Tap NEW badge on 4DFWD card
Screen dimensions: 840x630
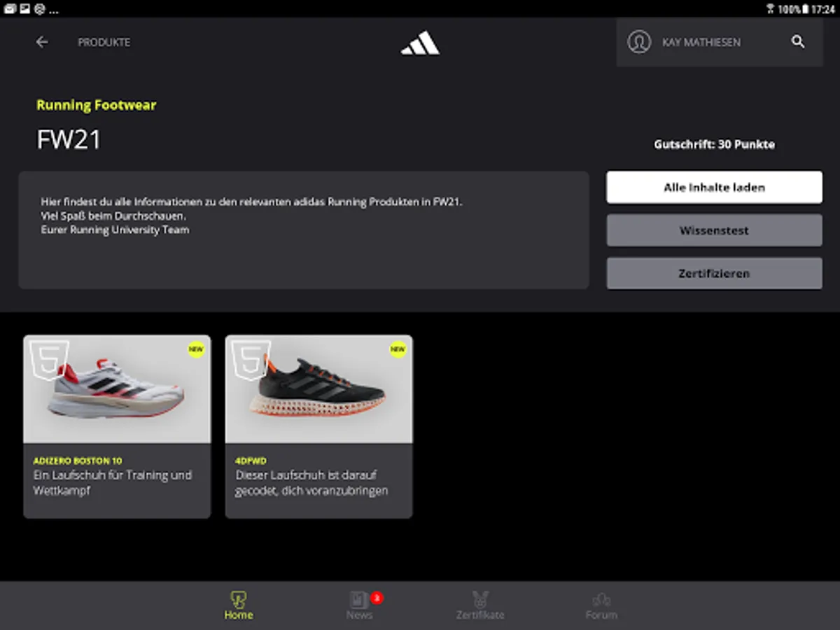[x=398, y=349]
